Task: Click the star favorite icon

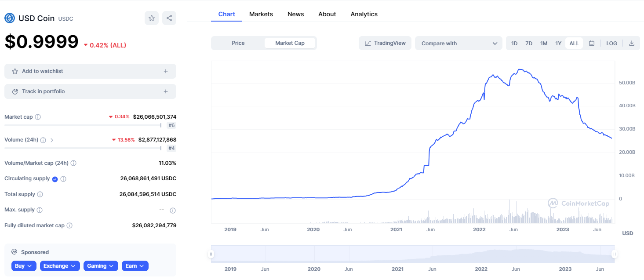Action: pos(152,18)
